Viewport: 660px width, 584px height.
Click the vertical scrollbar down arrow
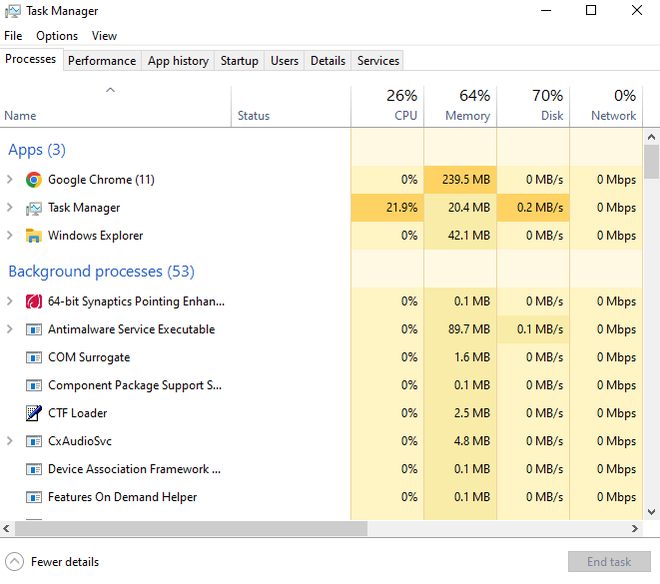click(x=651, y=512)
